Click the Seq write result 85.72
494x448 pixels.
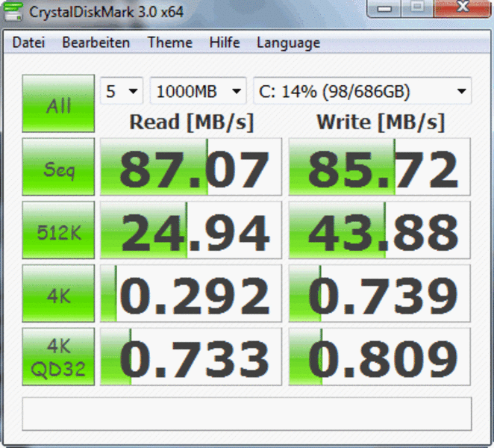click(x=379, y=167)
